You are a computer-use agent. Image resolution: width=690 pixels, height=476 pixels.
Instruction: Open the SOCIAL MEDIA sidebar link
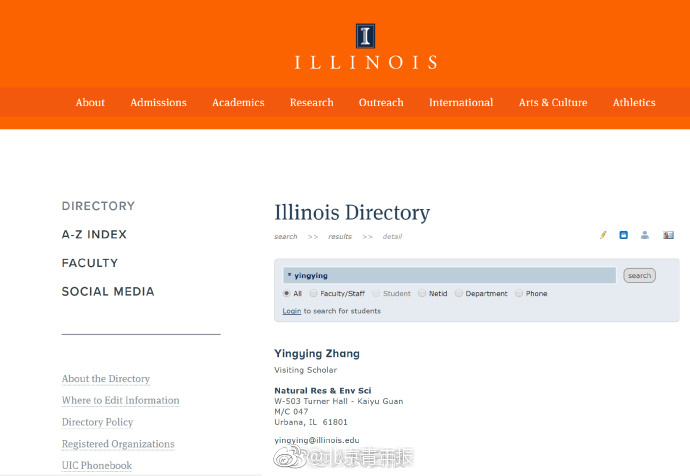[x=108, y=292]
